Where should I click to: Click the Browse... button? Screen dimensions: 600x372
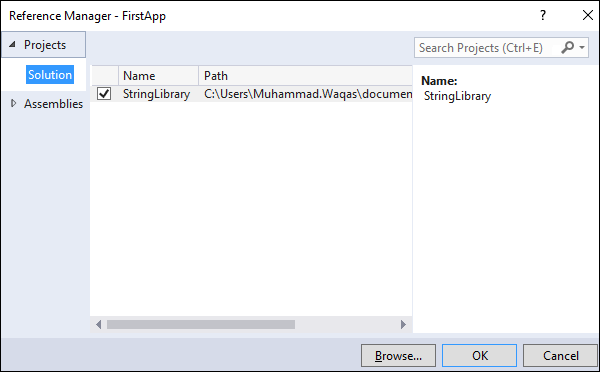398,356
